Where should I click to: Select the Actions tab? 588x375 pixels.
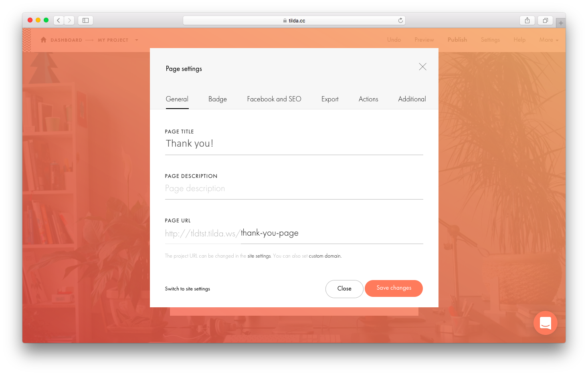coord(368,99)
